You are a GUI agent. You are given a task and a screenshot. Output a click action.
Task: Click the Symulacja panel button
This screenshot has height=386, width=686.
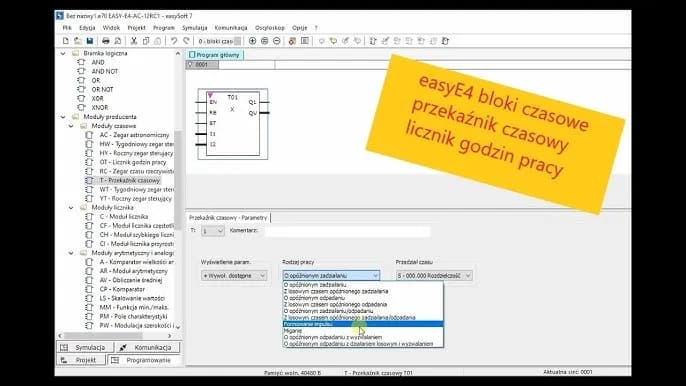(85, 347)
